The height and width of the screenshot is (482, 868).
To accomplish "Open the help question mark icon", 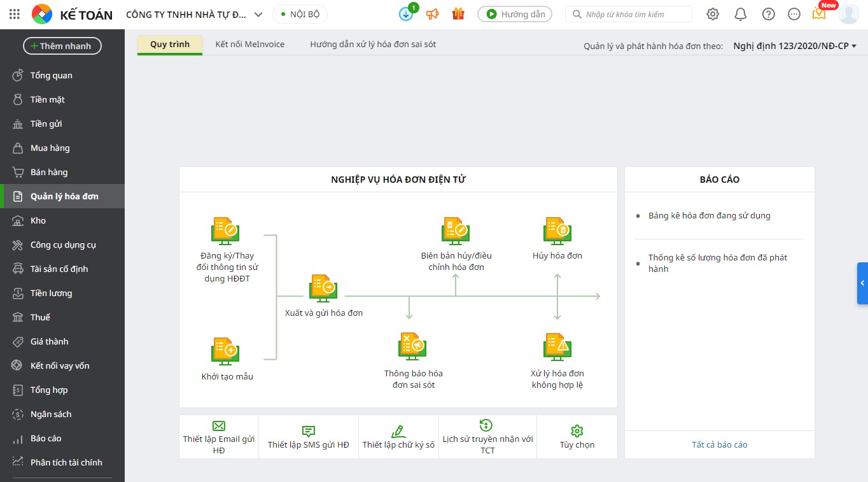I will point(769,14).
